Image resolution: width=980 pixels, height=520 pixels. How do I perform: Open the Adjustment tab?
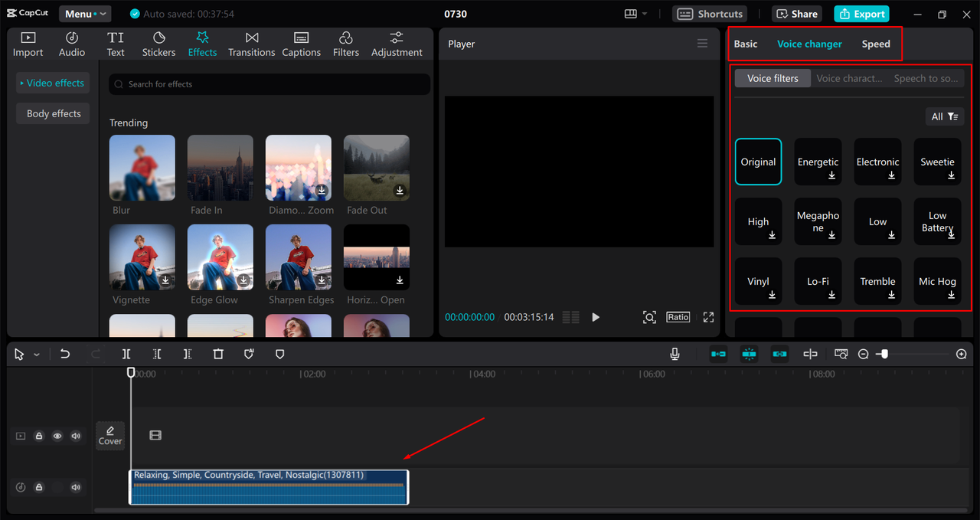point(397,44)
